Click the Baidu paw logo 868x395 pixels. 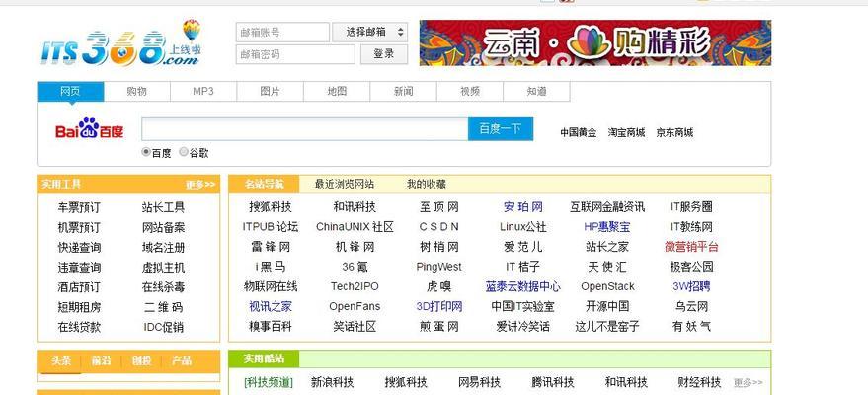[90, 128]
